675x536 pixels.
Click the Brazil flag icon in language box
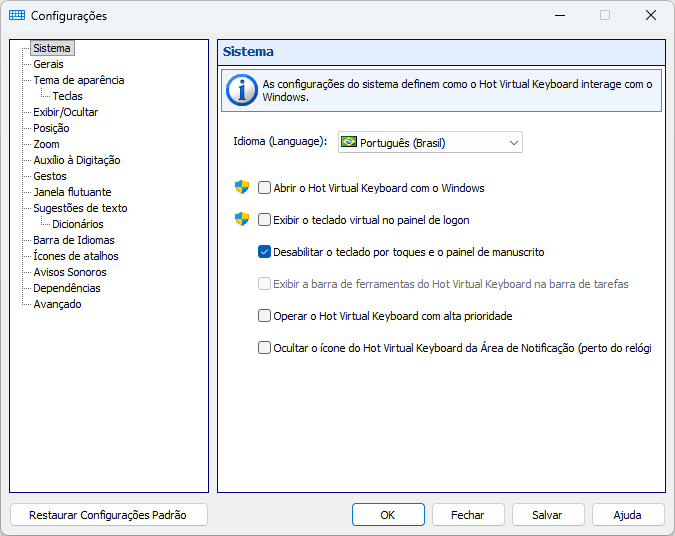coord(349,142)
